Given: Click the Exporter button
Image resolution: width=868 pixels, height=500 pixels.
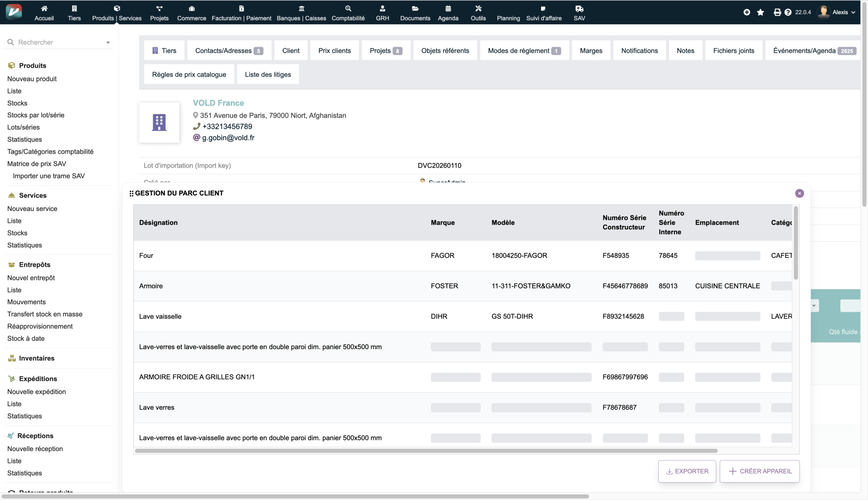Looking at the screenshot, I should (687, 471).
